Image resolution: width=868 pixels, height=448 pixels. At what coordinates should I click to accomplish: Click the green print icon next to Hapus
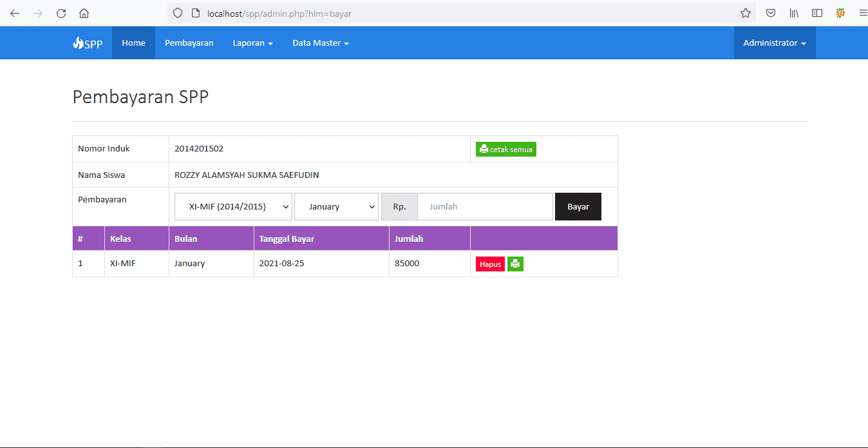514,264
